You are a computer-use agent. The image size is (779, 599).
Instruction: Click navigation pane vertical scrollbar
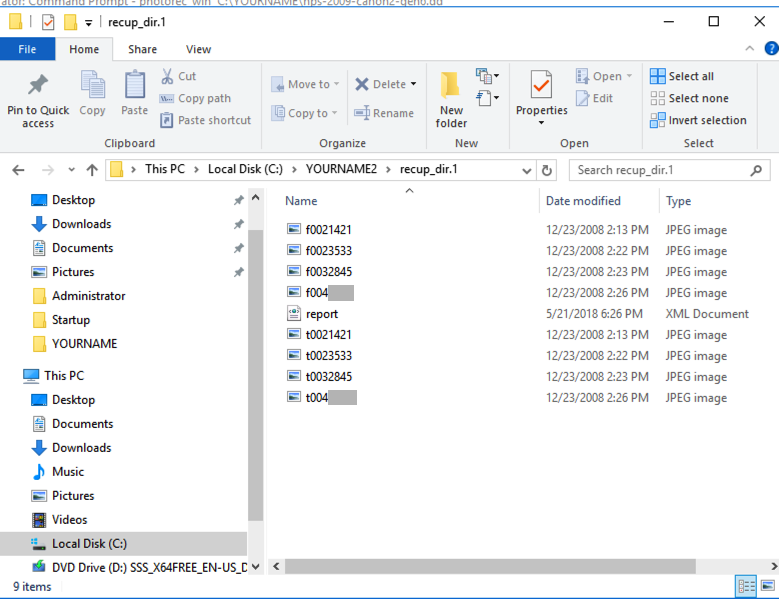click(255, 375)
